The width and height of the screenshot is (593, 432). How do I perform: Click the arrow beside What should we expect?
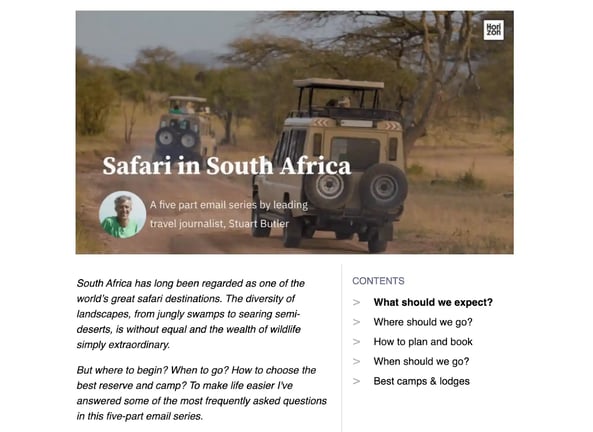click(356, 302)
